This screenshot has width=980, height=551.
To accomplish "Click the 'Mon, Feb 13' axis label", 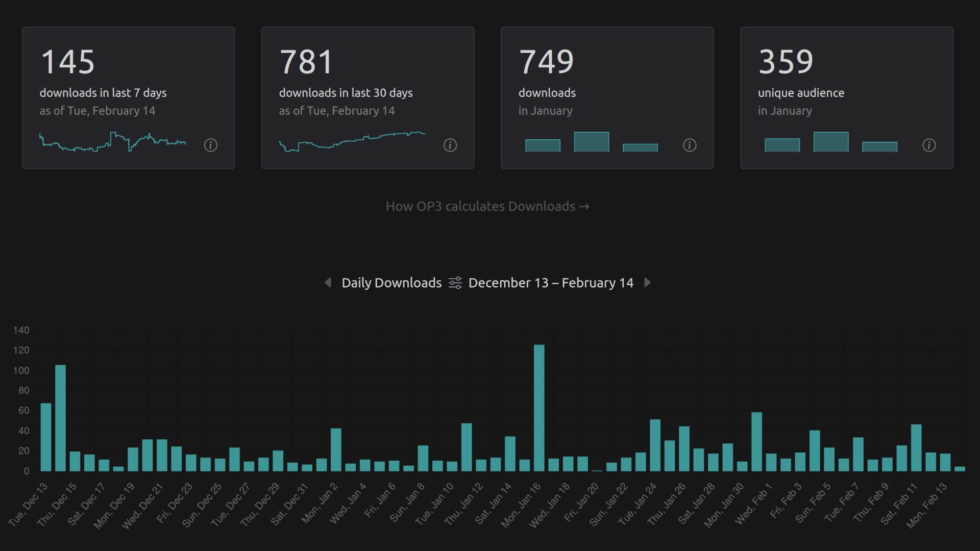I will (927, 505).
